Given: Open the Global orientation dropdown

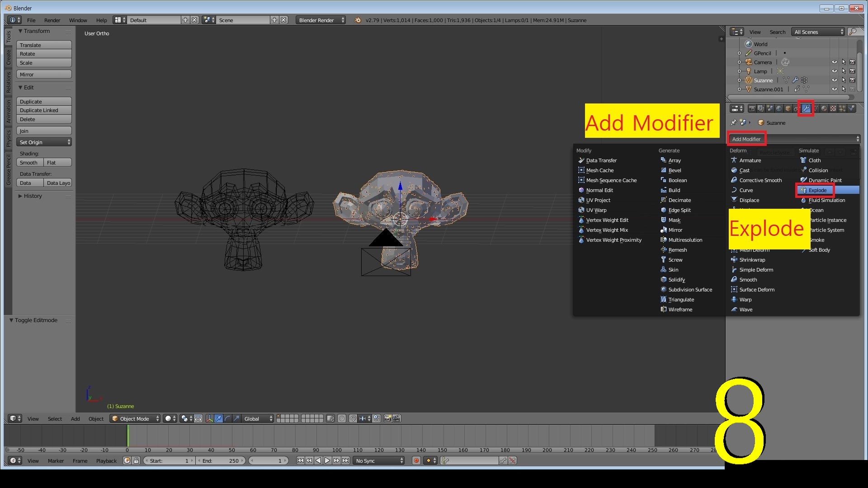Looking at the screenshot, I should [258, 418].
